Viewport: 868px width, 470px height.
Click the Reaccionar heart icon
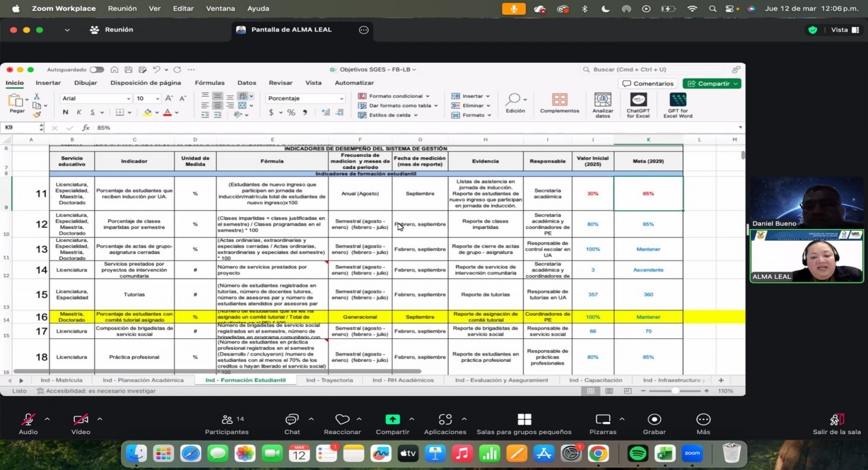point(342,420)
